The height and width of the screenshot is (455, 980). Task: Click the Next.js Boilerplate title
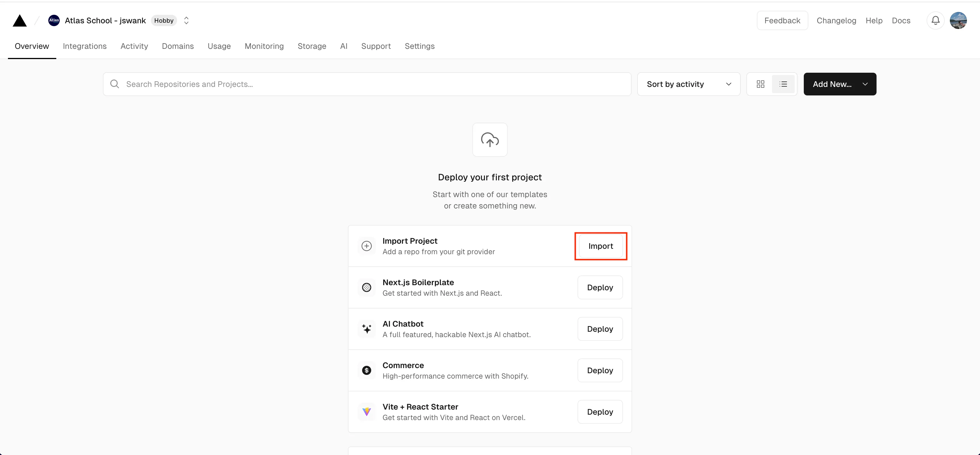[418, 282]
